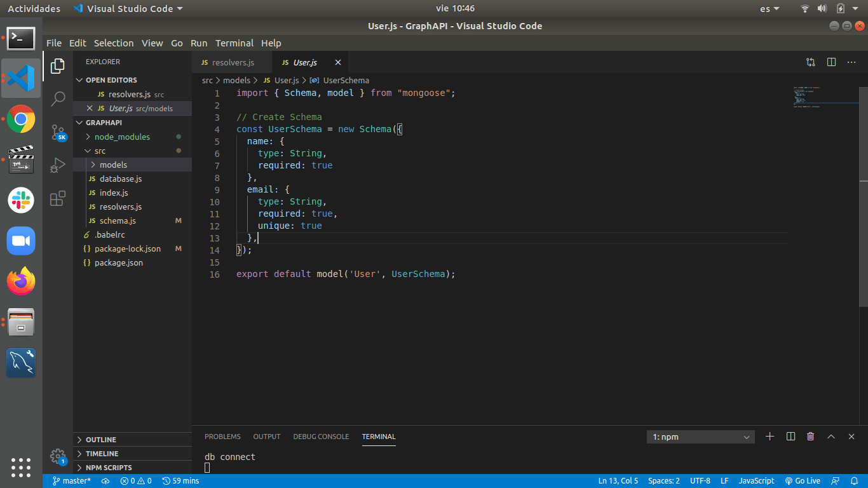Open the Explorer view in activity bar
Screen dimensions: 868x488
click(58, 65)
